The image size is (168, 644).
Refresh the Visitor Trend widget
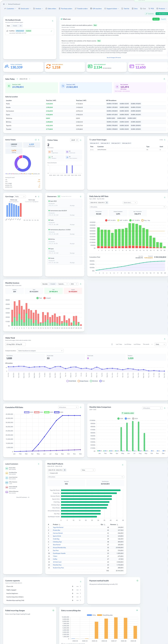pos(165,339)
